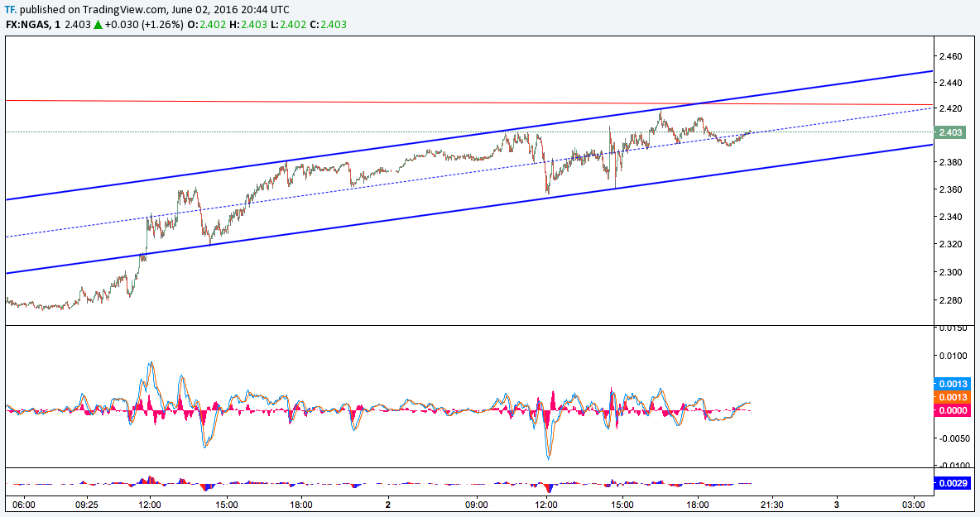The image size is (980, 517).
Task: Click the pink 0.0000 histogram value tag
Action: click(952, 410)
